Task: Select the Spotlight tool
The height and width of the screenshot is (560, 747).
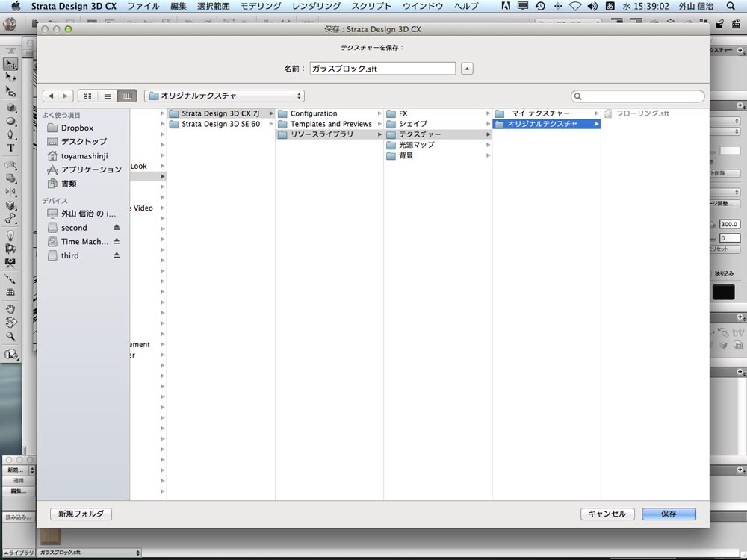Action: pos(10,249)
